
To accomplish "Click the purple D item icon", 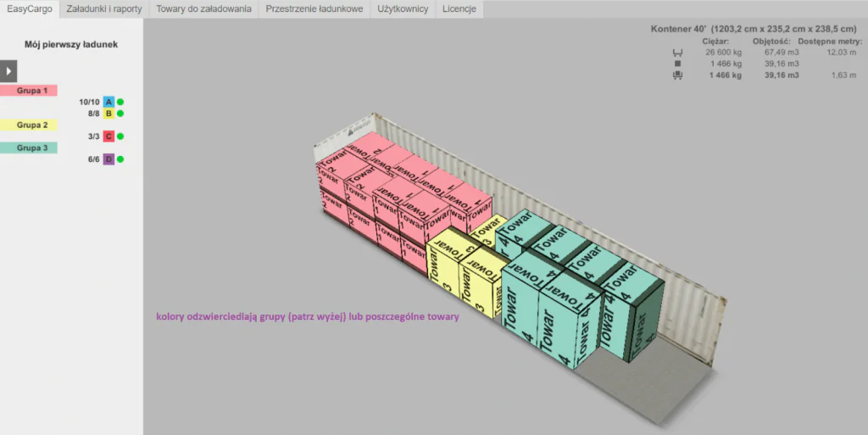I will [x=108, y=159].
